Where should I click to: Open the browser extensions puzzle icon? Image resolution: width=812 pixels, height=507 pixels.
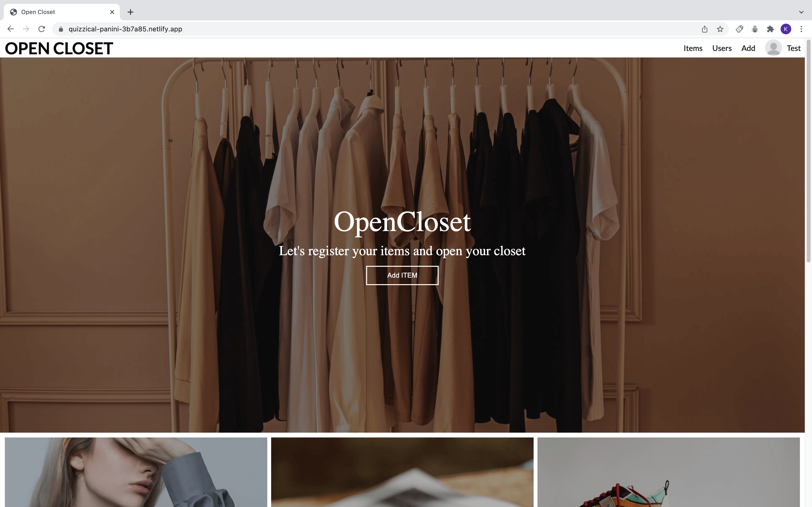(770, 29)
